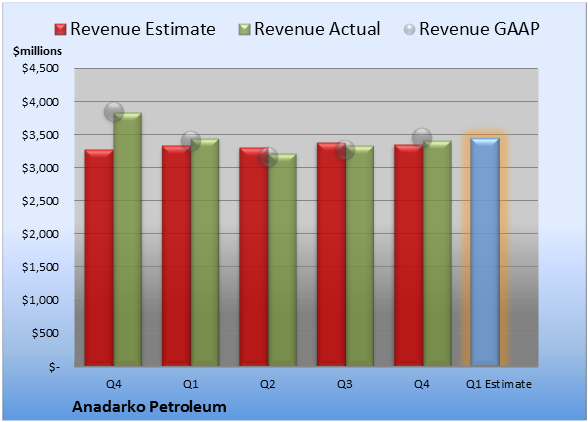588x422 pixels.
Task: Click the grey sphere Revenue GAAP legend marker
Action: point(410,29)
